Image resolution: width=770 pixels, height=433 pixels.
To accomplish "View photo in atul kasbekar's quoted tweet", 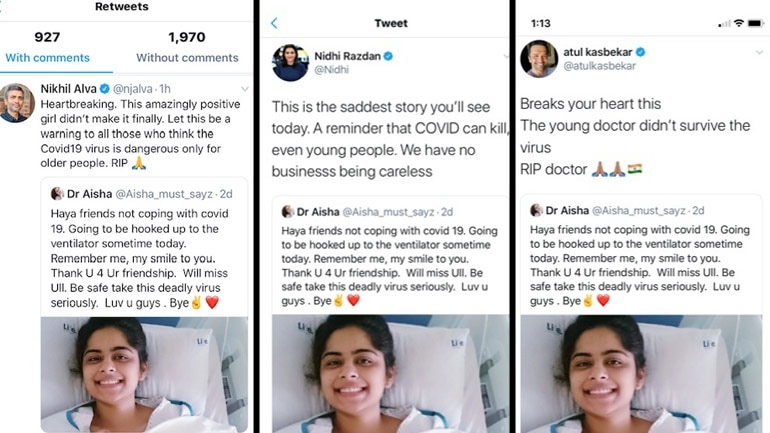I will (x=640, y=373).
